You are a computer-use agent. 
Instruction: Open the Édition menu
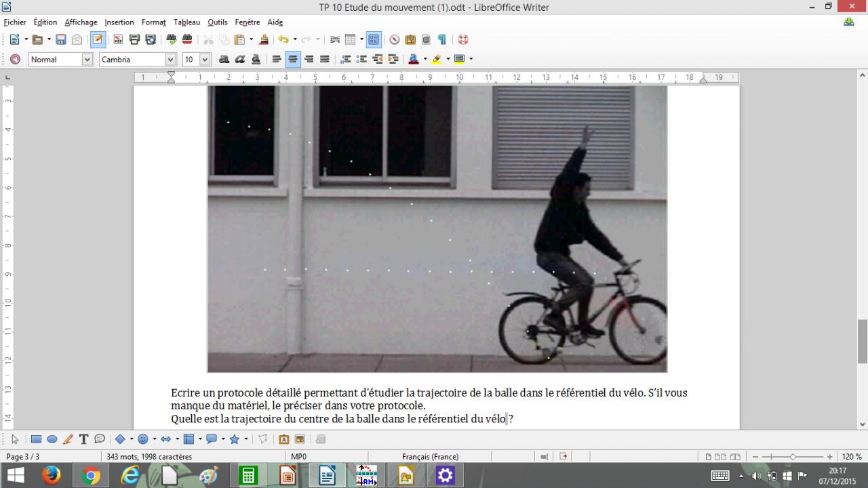click(x=45, y=22)
